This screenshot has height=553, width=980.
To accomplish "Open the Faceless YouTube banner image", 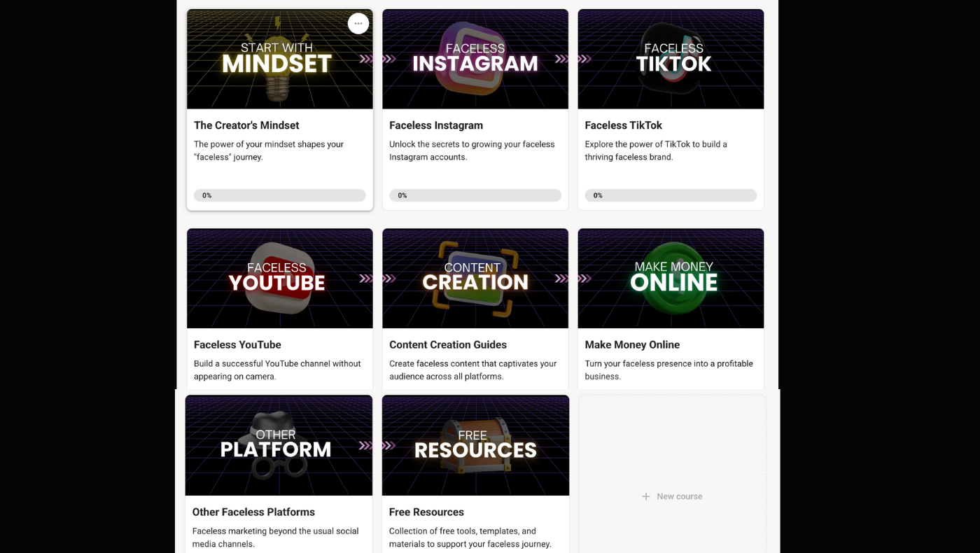I will 279,278.
